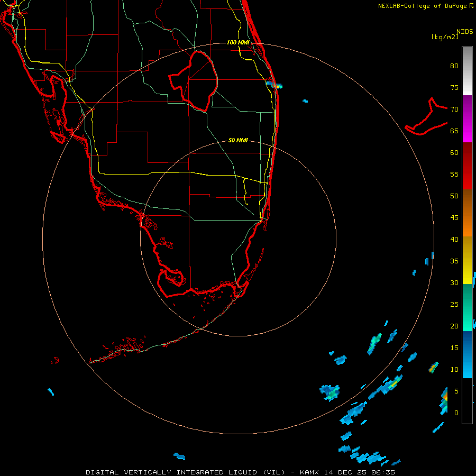This screenshot has height=476, width=476.
Task: Click the legend value 0
Action: tap(456, 413)
